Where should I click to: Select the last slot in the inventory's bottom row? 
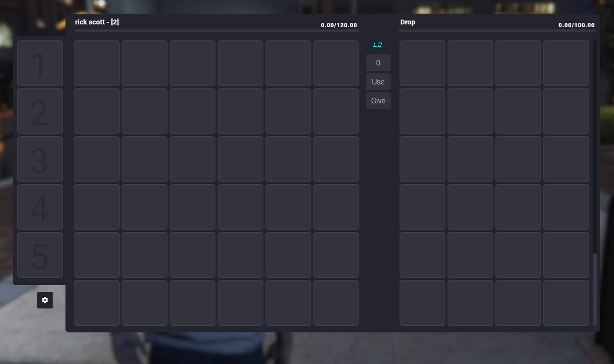tap(336, 303)
